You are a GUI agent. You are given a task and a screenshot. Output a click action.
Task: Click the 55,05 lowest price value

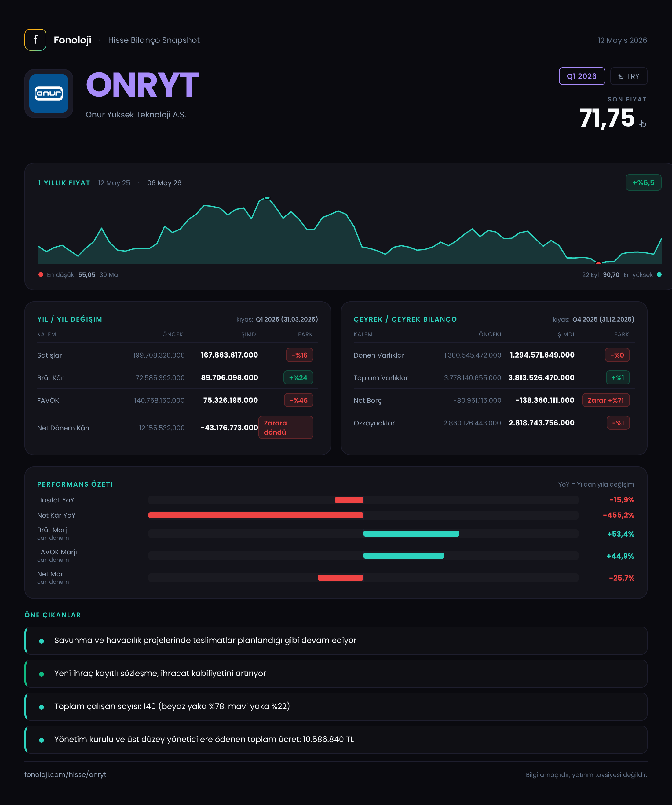pyautogui.click(x=86, y=275)
